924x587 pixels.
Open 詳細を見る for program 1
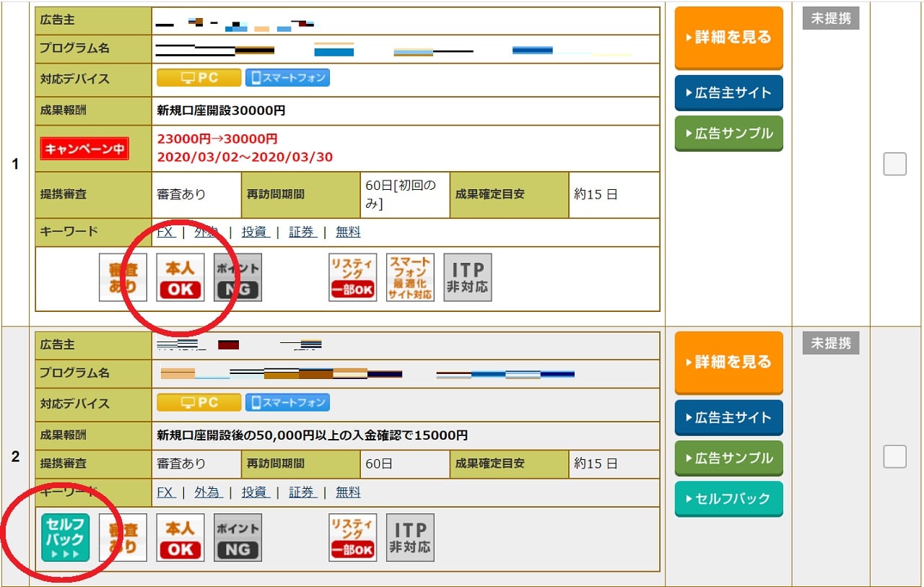coord(728,38)
